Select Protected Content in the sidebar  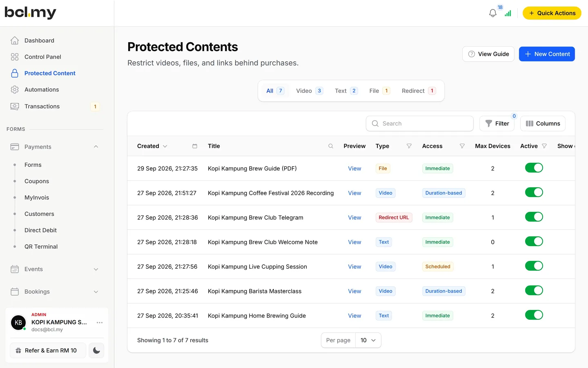tap(50, 73)
